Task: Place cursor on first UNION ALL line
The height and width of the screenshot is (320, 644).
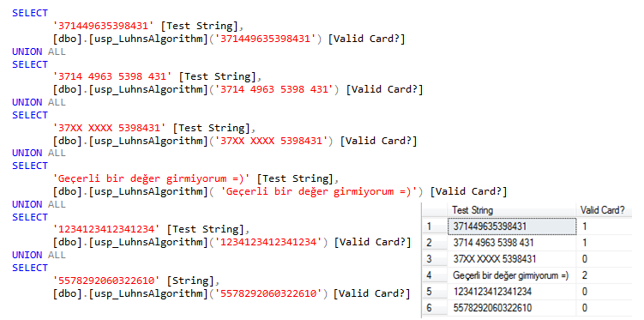Action: (x=39, y=51)
